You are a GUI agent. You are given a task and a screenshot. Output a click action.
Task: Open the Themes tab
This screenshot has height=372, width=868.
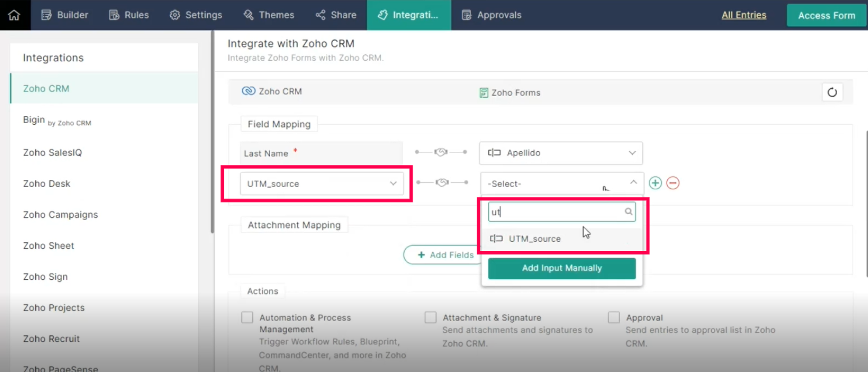(269, 15)
